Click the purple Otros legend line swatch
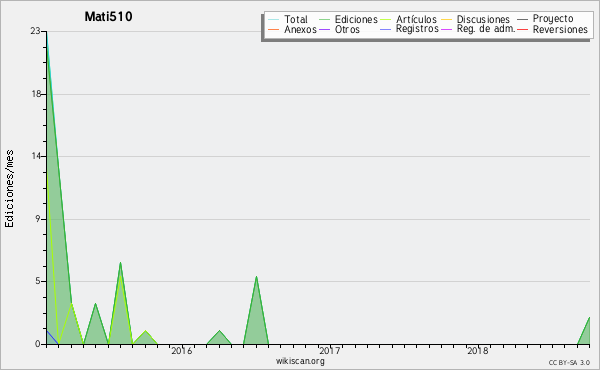The height and width of the screenshot is (370, 600). click(x=324, y=29)
